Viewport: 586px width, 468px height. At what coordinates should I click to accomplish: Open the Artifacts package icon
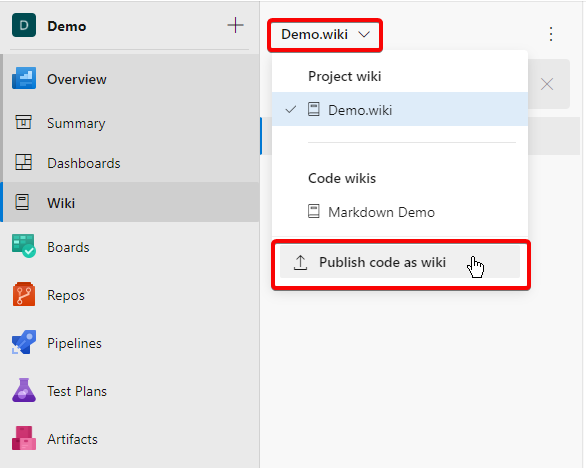point(24,438)
